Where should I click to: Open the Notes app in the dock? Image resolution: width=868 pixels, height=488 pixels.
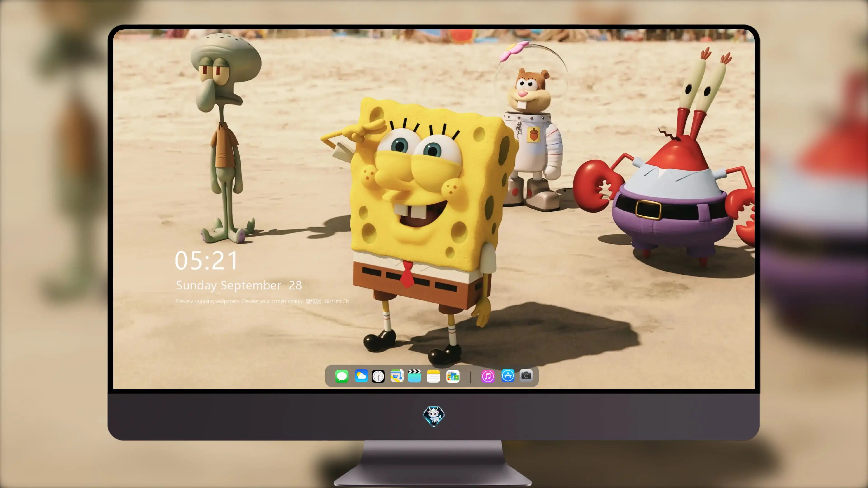point(433,376)
